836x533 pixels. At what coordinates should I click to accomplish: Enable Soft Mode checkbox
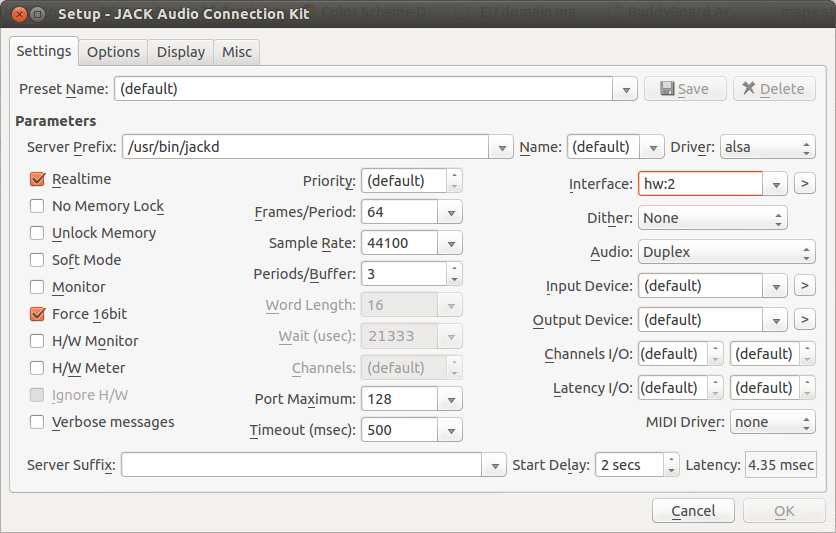37,260
